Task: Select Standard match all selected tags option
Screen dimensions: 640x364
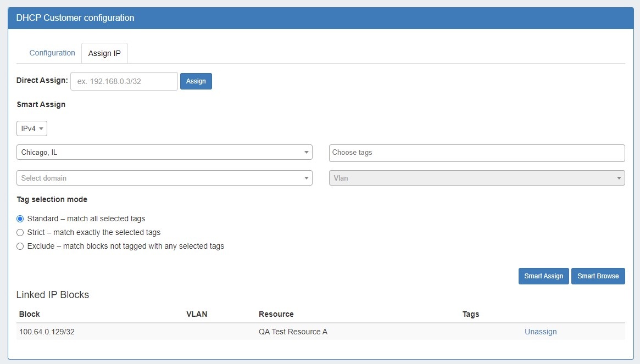Action: point(20,219)
